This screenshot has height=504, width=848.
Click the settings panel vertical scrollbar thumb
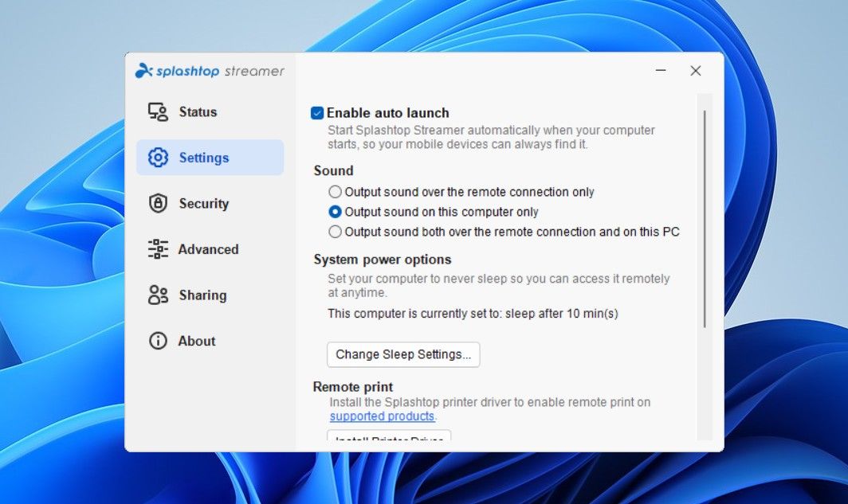tap(705, 219)
